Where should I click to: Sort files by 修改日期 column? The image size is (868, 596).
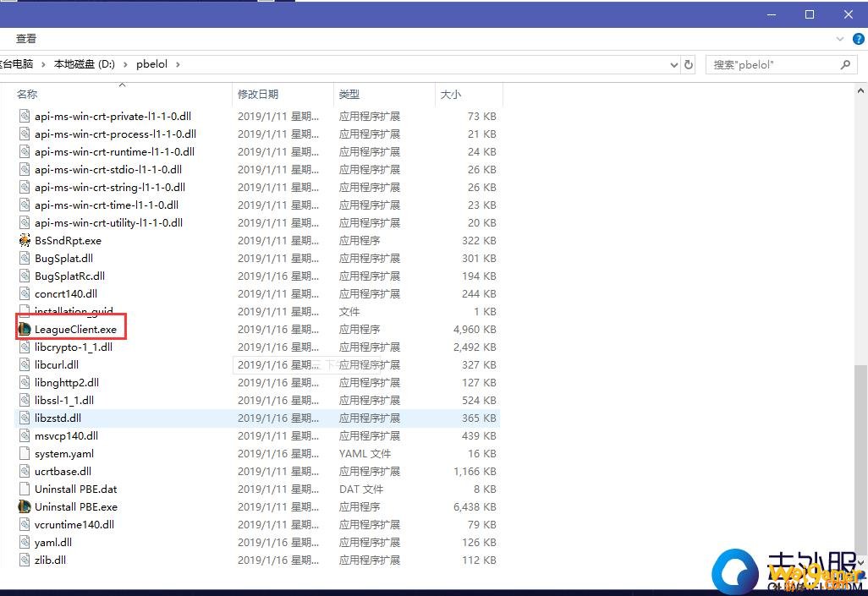[x=283, y=94]
